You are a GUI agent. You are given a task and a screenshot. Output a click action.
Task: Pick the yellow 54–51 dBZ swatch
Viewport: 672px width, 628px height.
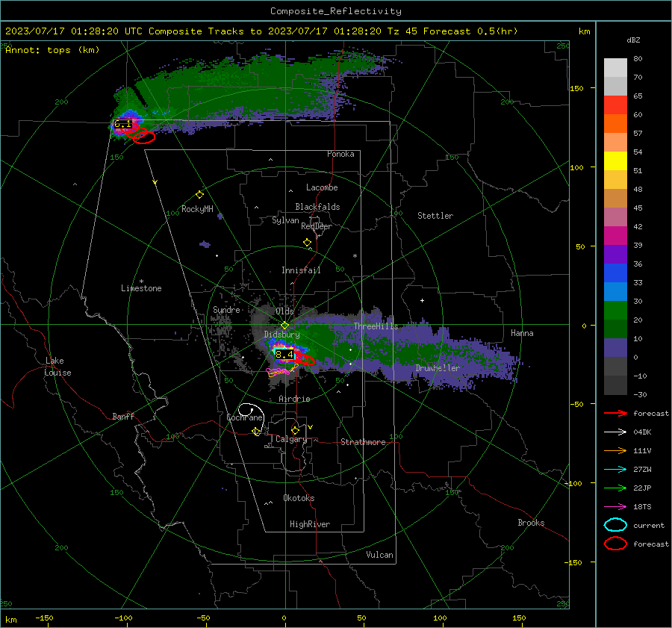pyautogui.click(x=615, y=161)
